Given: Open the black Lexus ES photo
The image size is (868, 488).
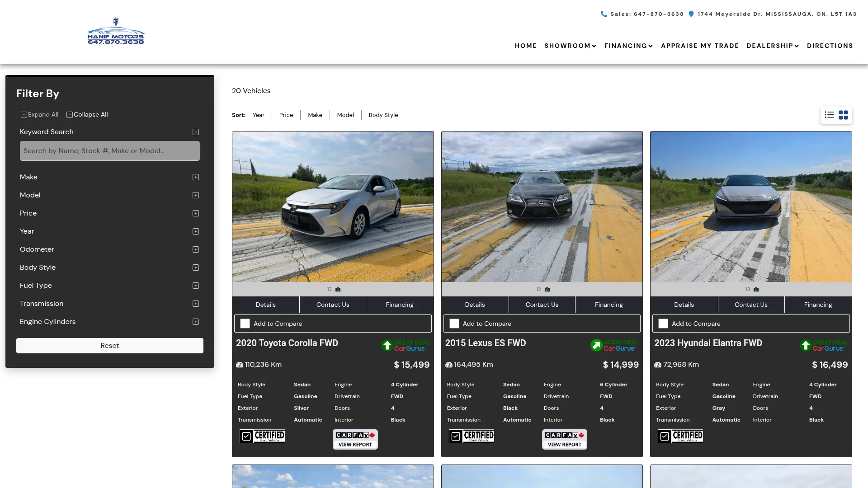Looking at the screenshot, I should (542, 207).
